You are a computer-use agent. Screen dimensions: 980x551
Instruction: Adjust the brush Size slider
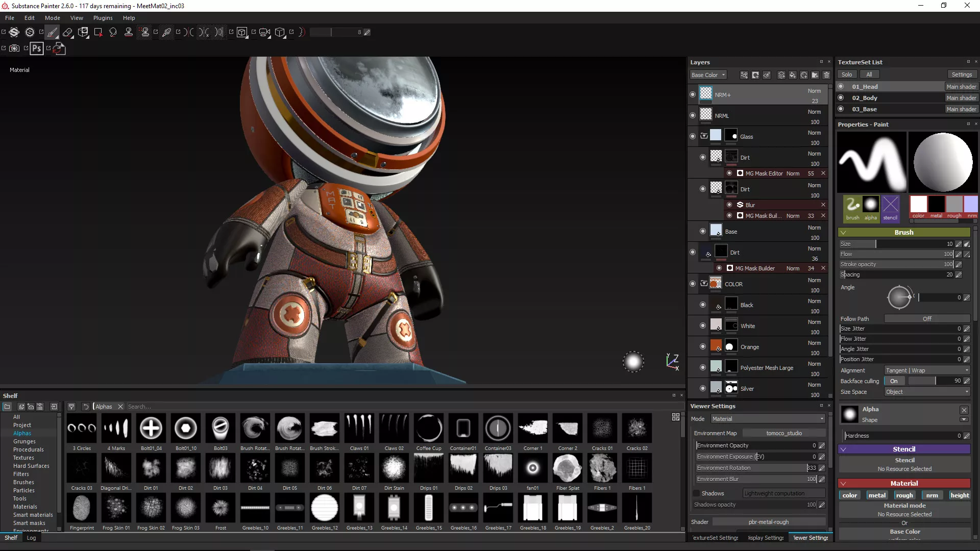click(x=876, y=244)
